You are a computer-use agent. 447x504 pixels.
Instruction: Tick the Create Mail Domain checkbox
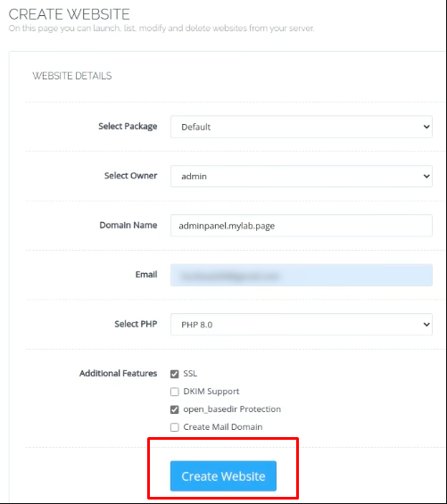coord(175,427)
